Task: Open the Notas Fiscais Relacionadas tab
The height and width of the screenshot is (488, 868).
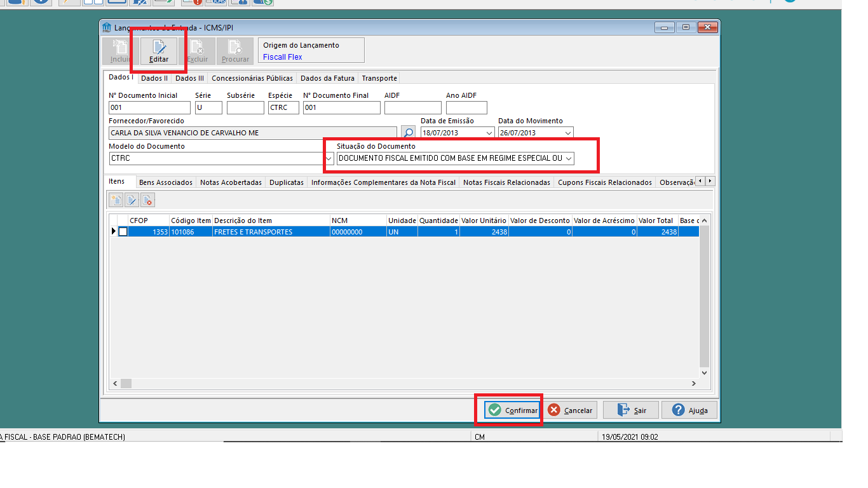Action: [x=506, y=182]
